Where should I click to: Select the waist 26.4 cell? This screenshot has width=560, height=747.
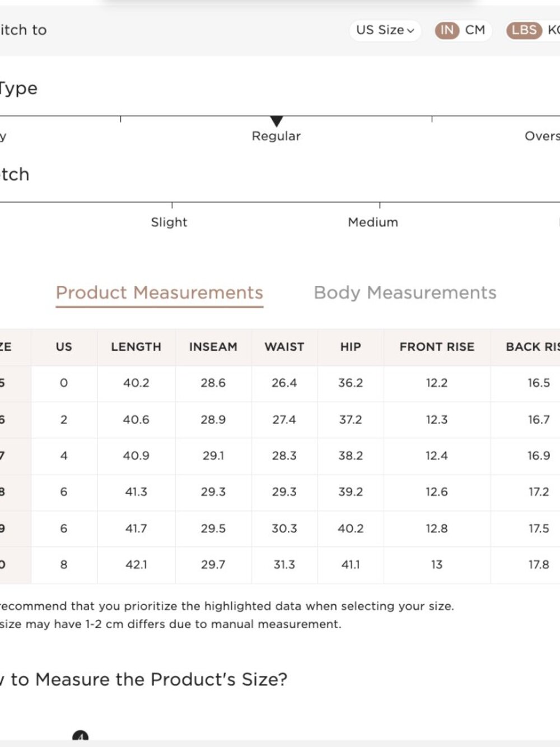(x=284, y=383)
